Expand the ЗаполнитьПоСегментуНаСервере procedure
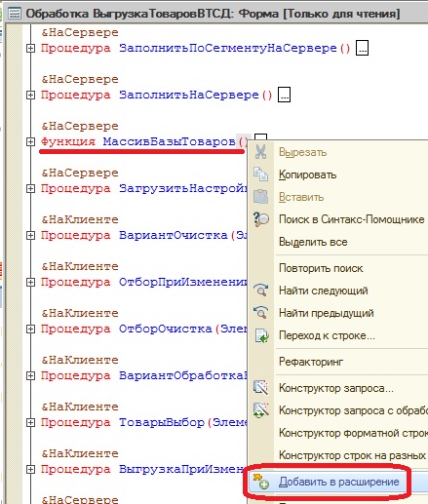This screenshot has height=504, width=428. coord(30,49)
